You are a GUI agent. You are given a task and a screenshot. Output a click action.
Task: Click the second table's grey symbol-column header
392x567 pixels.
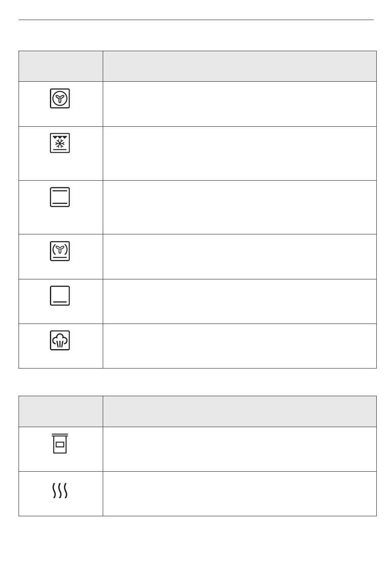pos(61,411)
